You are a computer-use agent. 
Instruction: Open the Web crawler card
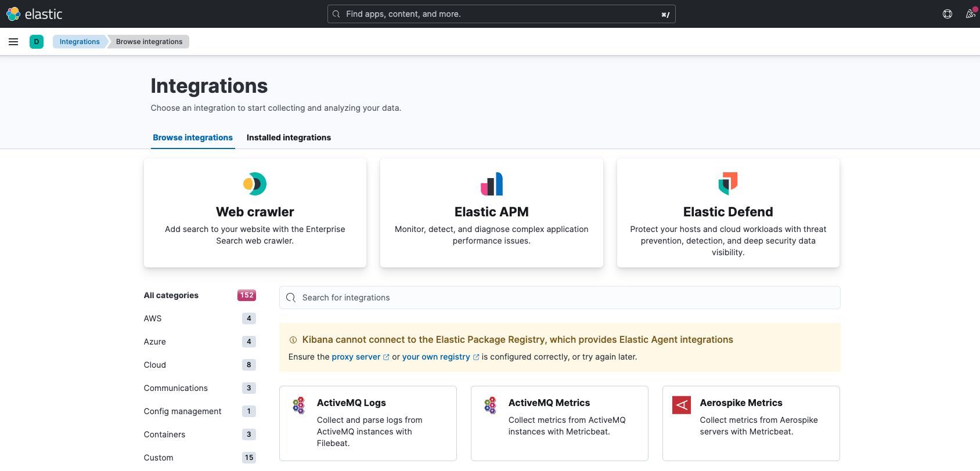(x=255, y=213)
